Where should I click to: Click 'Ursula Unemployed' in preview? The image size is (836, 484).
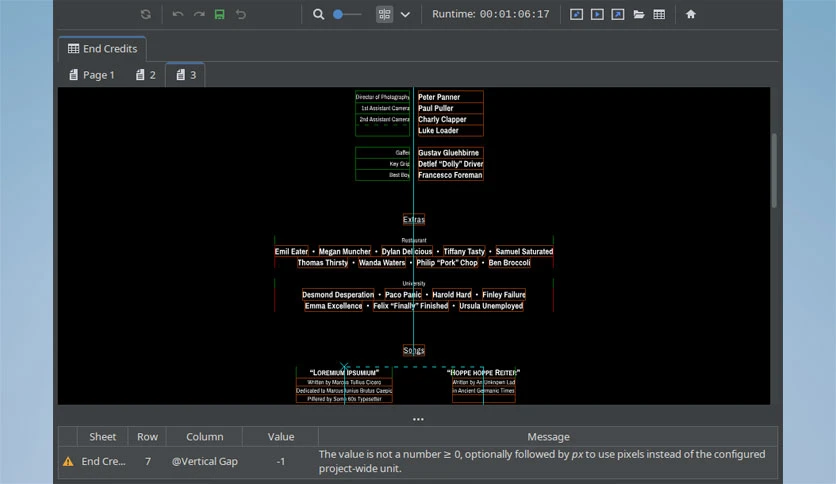pos(491,306)
